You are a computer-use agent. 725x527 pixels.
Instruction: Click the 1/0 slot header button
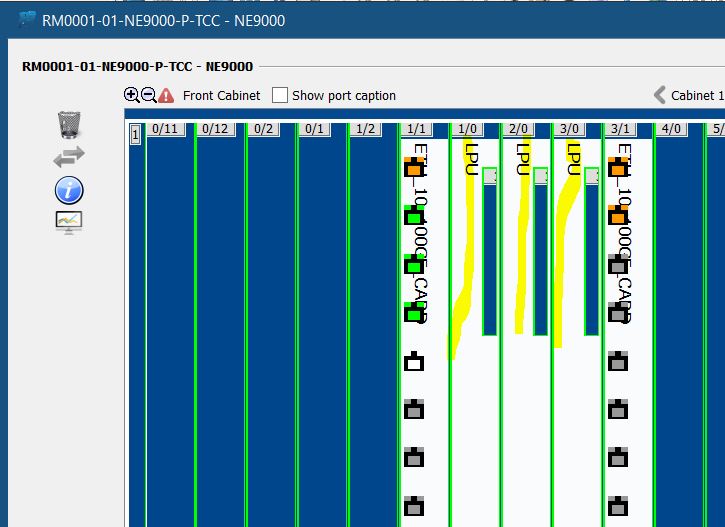[x=467, y=129]
